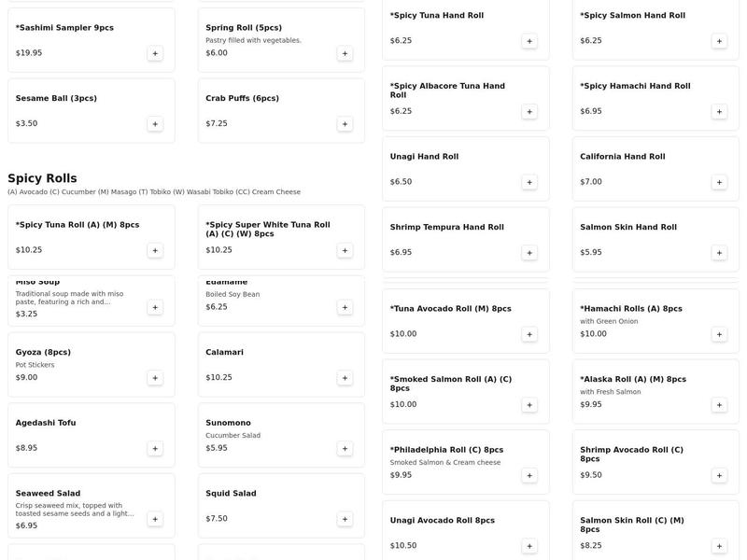The image size is (747, 560).
Task: Click plus for Spicy Salmon Hand Roll
Action: (719, 41)
